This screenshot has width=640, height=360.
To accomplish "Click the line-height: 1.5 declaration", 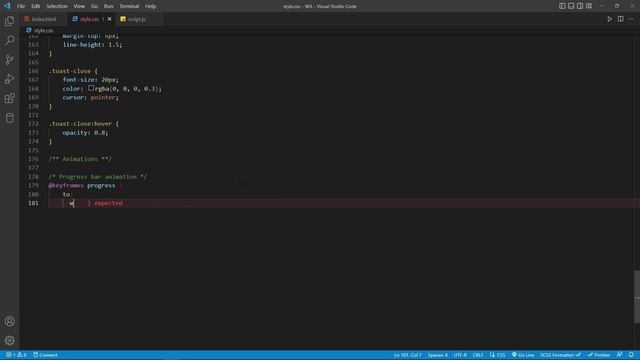I will [92, 44].
